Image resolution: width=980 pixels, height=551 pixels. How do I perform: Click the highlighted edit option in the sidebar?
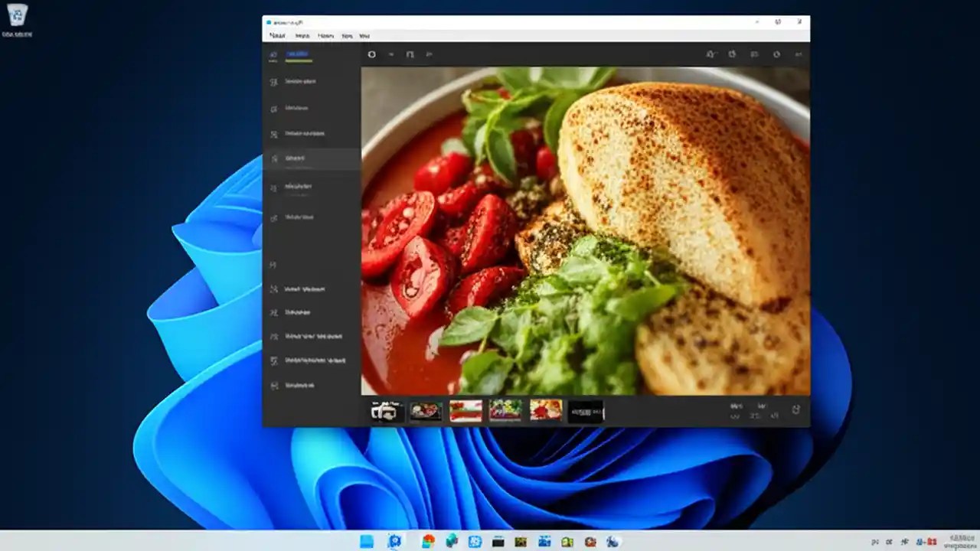(x=299, y=158)
